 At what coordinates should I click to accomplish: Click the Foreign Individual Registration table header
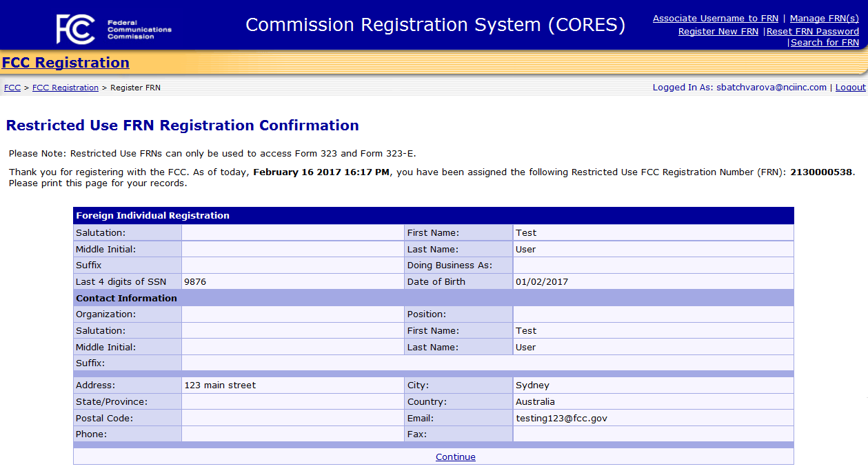click(x=152, y=216)
